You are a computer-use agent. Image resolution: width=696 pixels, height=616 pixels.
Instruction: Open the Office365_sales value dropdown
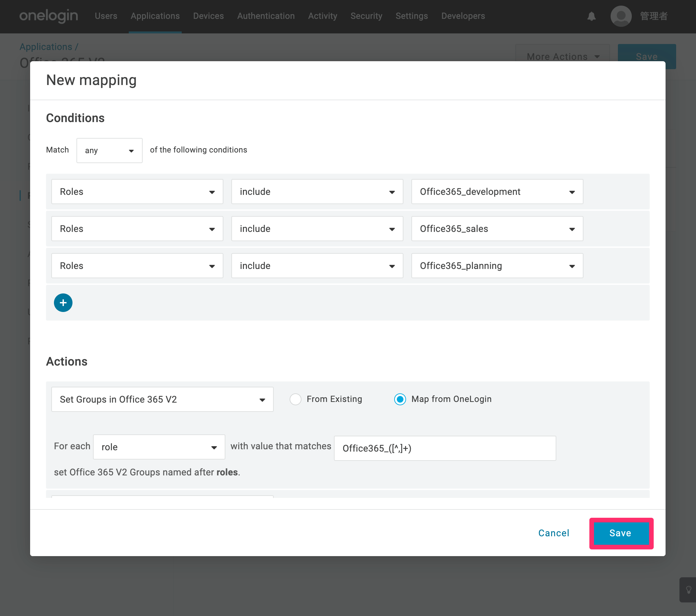click(x=497, y=229)
